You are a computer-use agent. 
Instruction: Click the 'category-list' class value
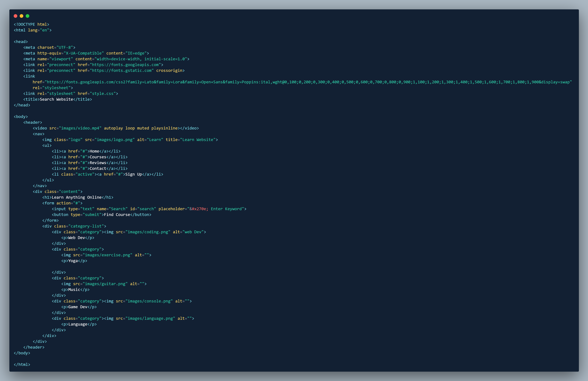click(86, 226)
